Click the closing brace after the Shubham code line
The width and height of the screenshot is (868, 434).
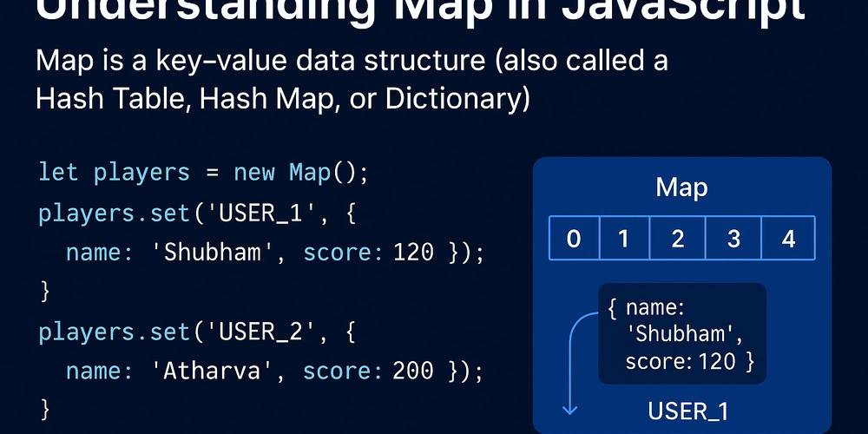(x=45, y=291)
